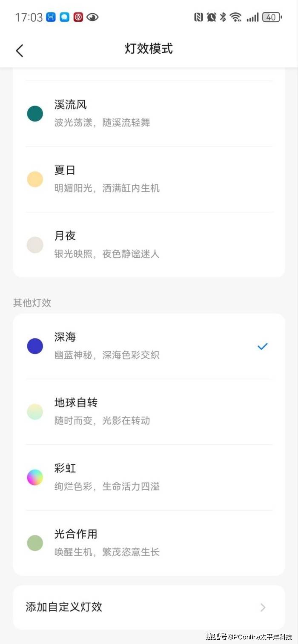Tap the blue 深海 circle icon
Screen dimensions: 298x644
pyautogui.click(x=35, y=346)
